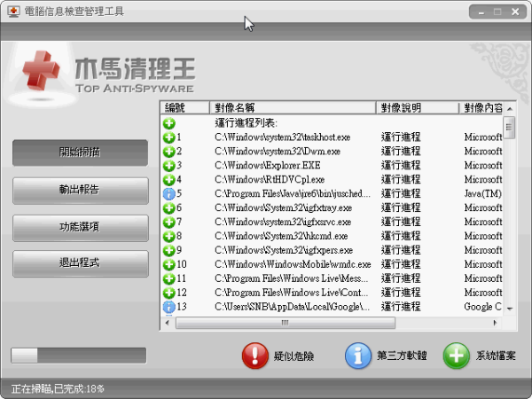Click the 疑似危險 legend label
The height and width of the screenshot is (399, 532).
pyautogui.click(x=293, y=356)
